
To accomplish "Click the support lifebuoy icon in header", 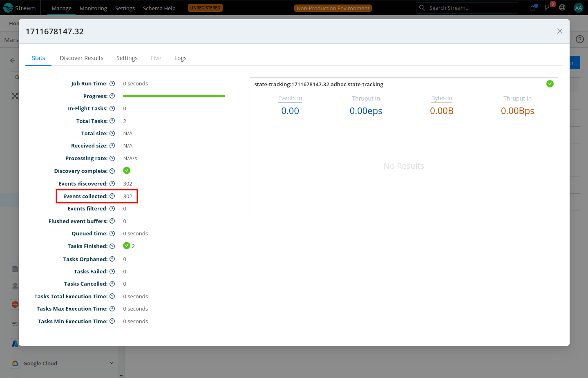I will pos(562,8).
